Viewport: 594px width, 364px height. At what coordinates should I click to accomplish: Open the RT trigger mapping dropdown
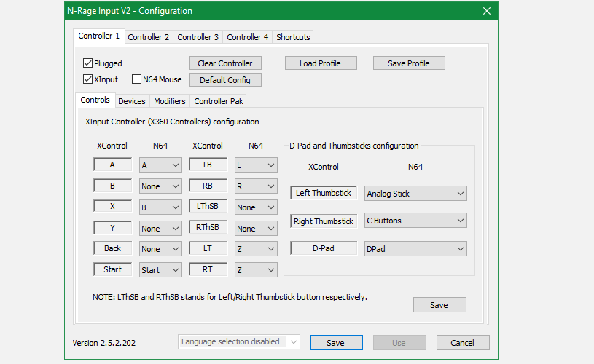(256, 270)
